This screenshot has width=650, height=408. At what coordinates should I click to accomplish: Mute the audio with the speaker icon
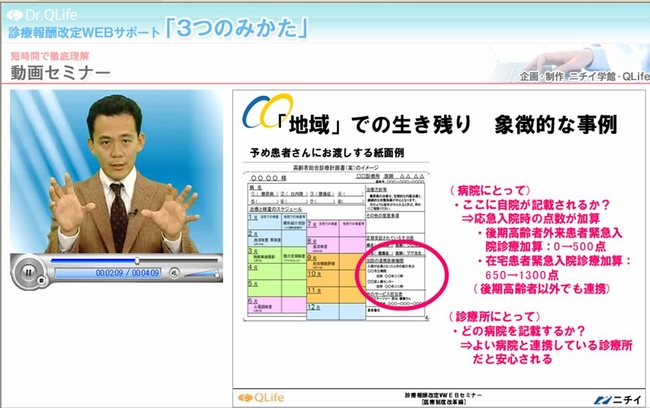(174, 272)
